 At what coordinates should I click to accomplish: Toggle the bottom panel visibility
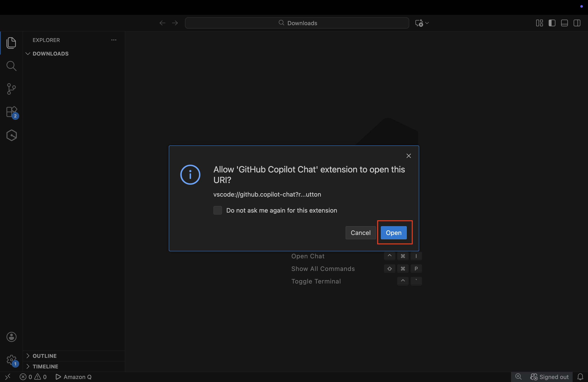click(564, 23)
